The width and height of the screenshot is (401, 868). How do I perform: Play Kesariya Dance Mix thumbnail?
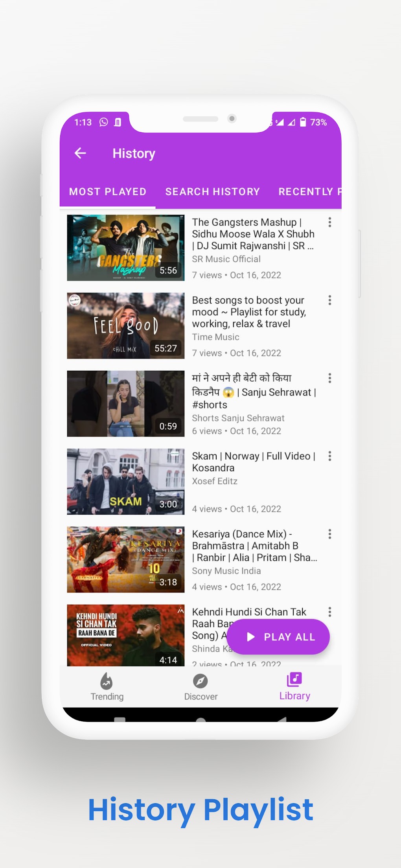click(x=126, y=559)
